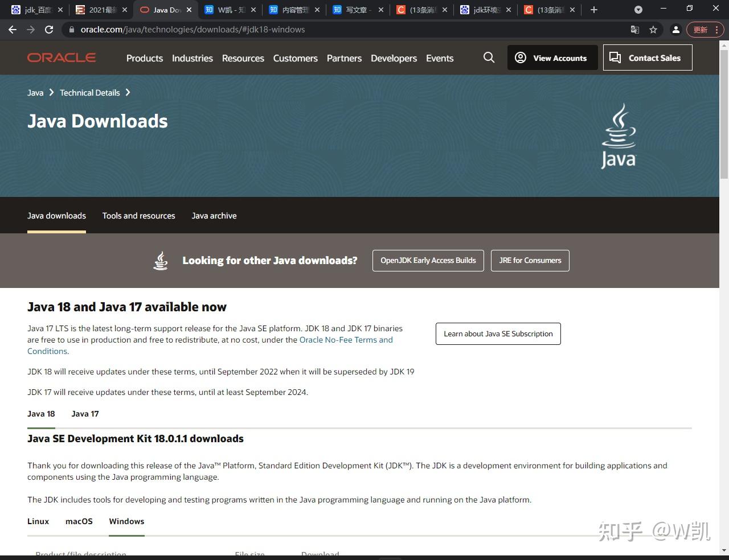Click the OpenJDK Early Access Builds button

[x=428, y=260]
